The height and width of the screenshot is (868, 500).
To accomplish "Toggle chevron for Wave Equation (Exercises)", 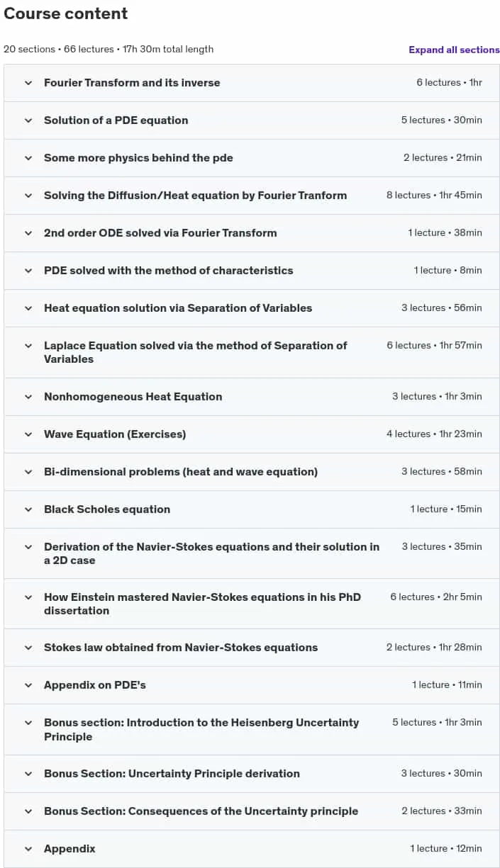I will click(28, 434).
